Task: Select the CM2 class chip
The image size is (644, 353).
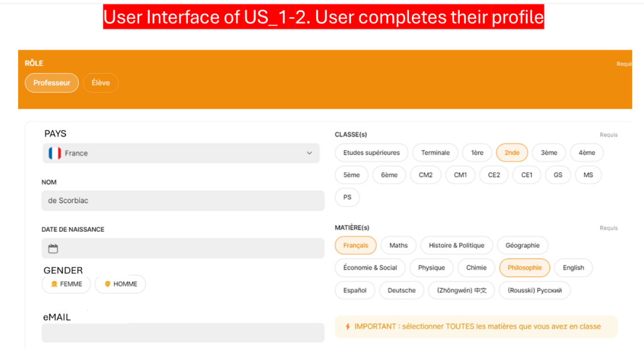Action: tap(426, 175)
